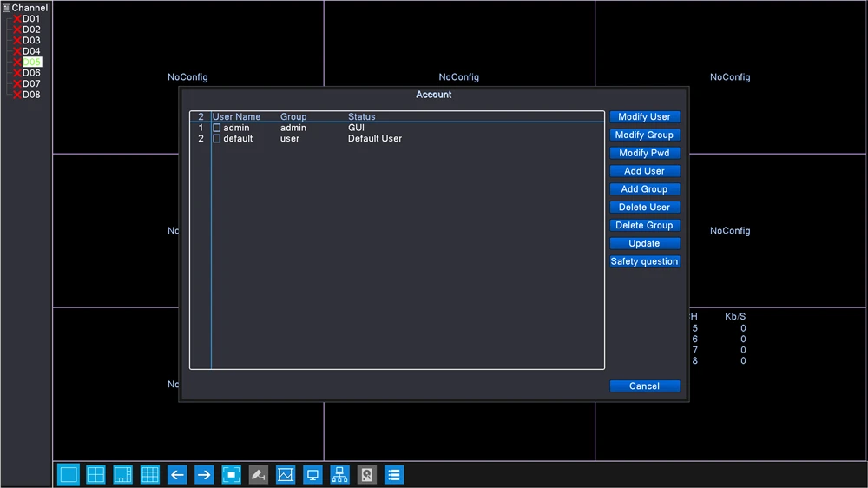Click the User Name column header
The image size is (868, 488).
236,117
